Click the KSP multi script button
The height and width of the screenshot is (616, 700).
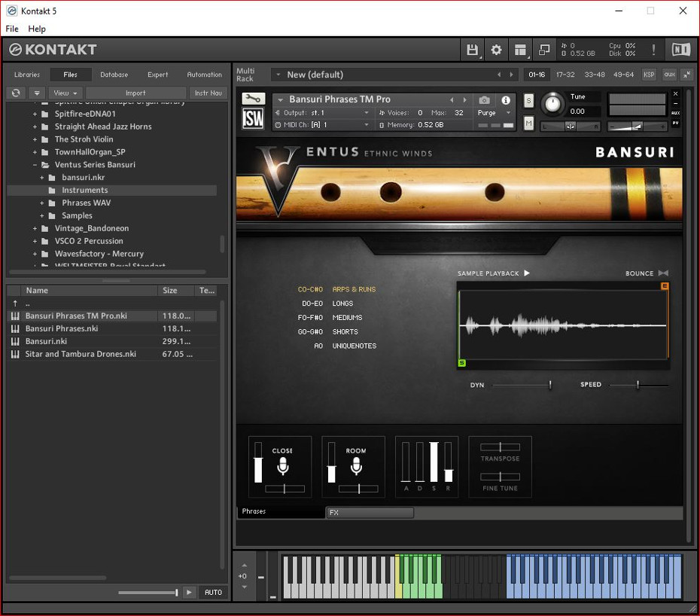coord(649,75)
